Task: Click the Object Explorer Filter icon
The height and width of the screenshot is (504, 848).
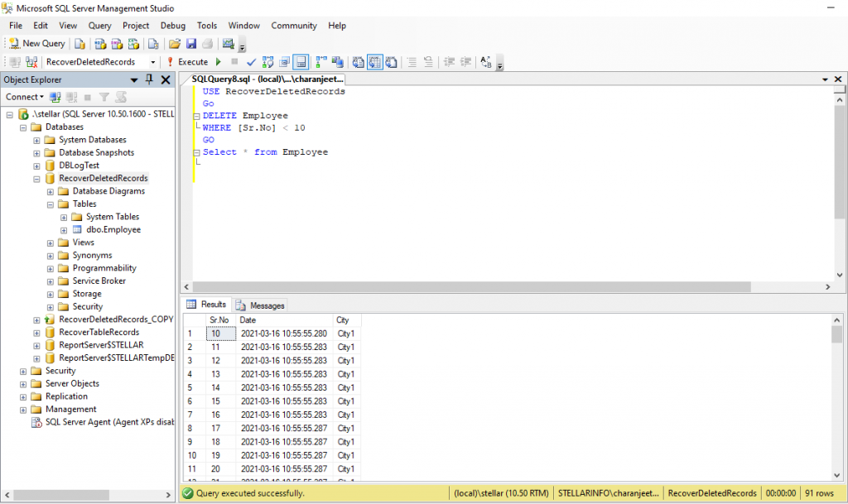Action: click(104, 97)
